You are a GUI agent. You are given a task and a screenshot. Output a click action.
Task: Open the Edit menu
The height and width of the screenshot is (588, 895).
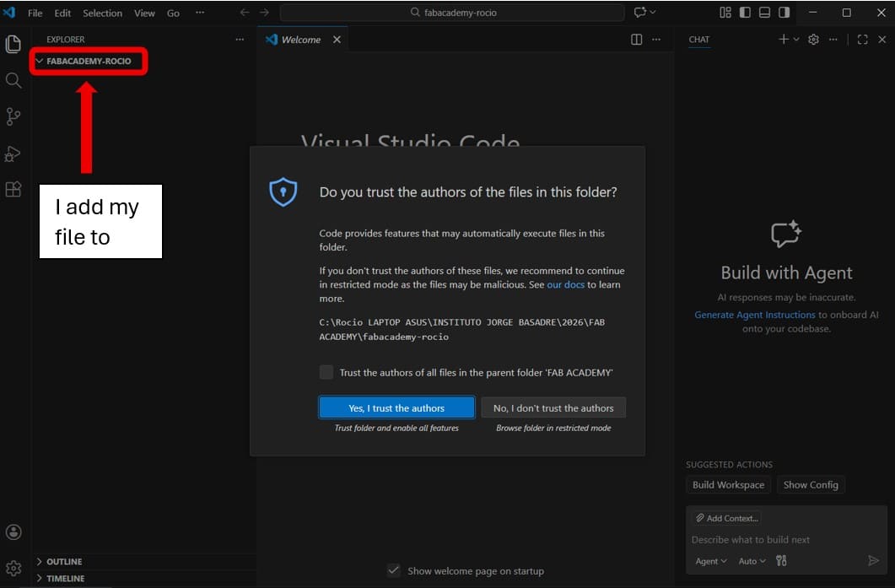[x=62, y=13]
